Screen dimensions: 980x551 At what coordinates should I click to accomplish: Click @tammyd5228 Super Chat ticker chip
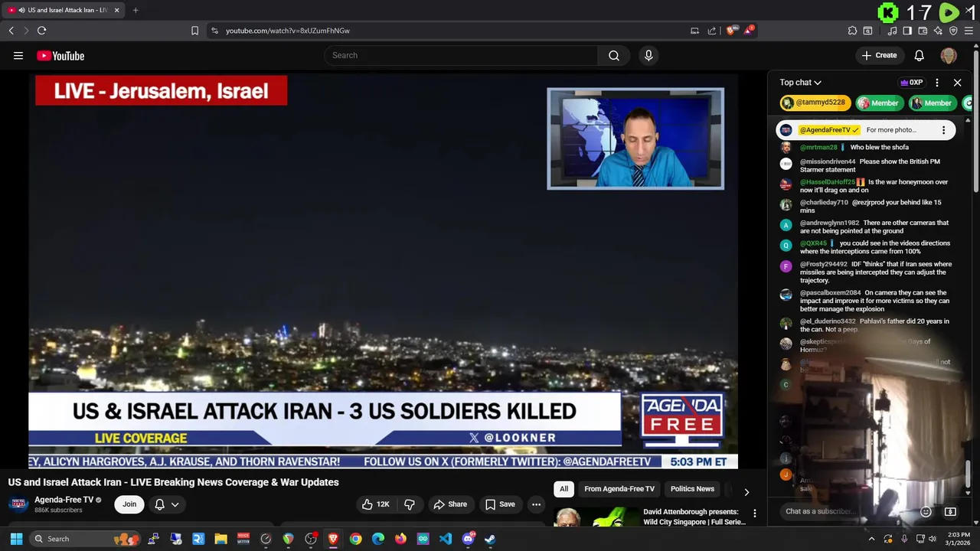pos(815,103)
